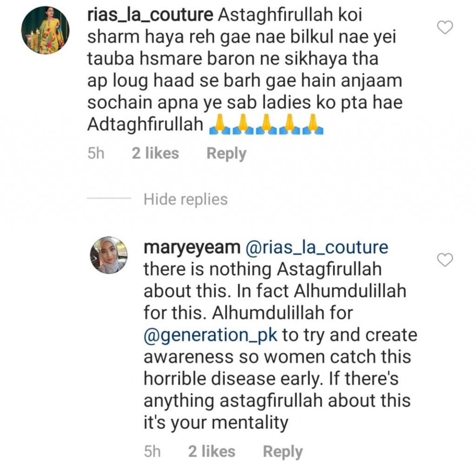Open the rias_la_couture profile picture
The height and width of the screenshot is (465, 476).
click(x=45, y=30)
